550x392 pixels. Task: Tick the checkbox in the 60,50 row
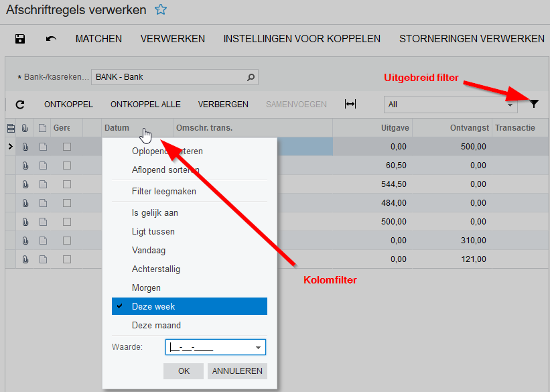coord(66,166)
